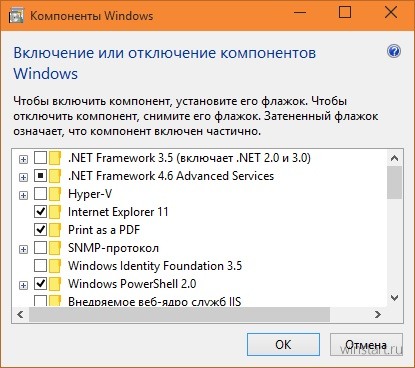Image resolution: width=415 pixels, height=368 pixels.
Task: Click the vertical scrollbar down arrow
Action: click(x=395, y=298)
